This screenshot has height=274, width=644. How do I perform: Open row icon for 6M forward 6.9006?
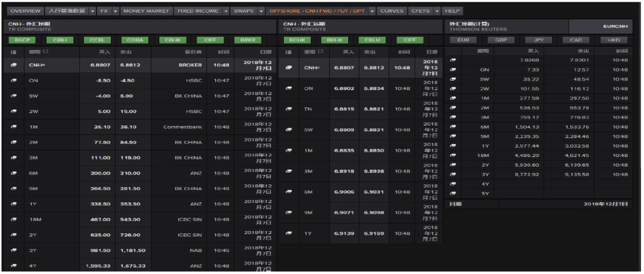(289, 192)
